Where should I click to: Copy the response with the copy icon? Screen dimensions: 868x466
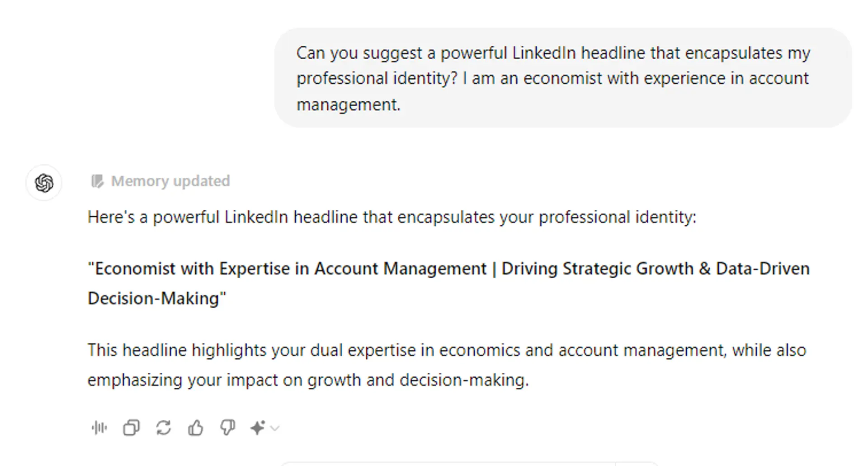point(131,428)
